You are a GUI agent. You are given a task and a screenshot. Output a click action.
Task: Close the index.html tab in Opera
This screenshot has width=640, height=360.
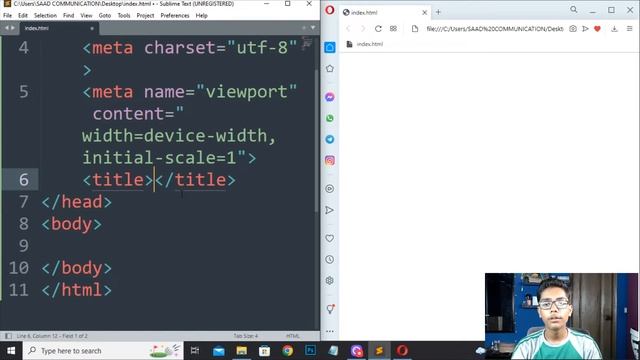[x=424, y=12]
